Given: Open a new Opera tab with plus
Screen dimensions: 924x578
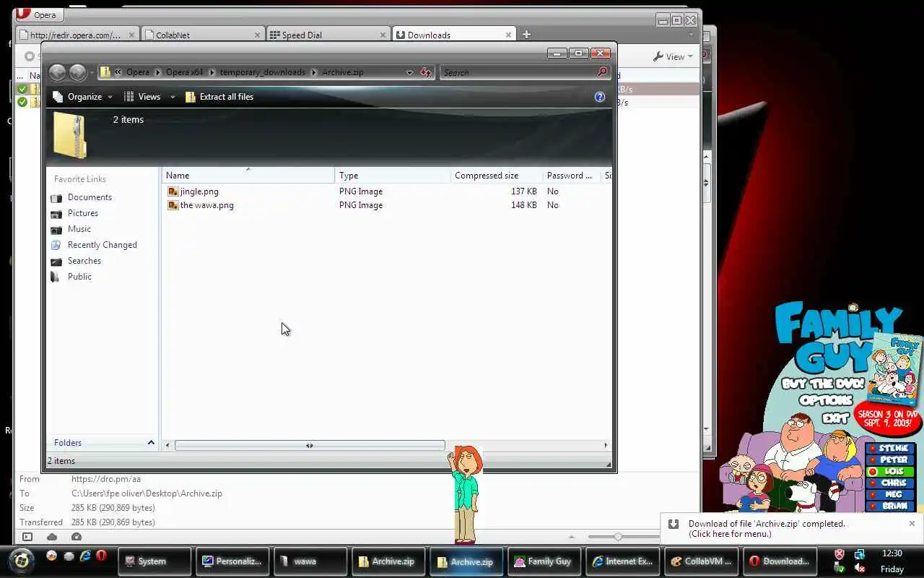Looking at the screenshot, I should (526, 34).
